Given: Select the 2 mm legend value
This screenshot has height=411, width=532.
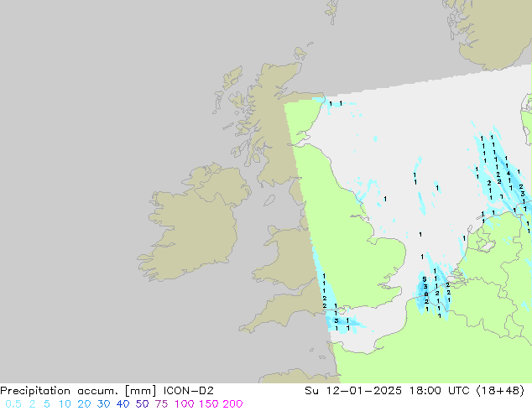Looking at the screenshot, I should coord(32,404).
